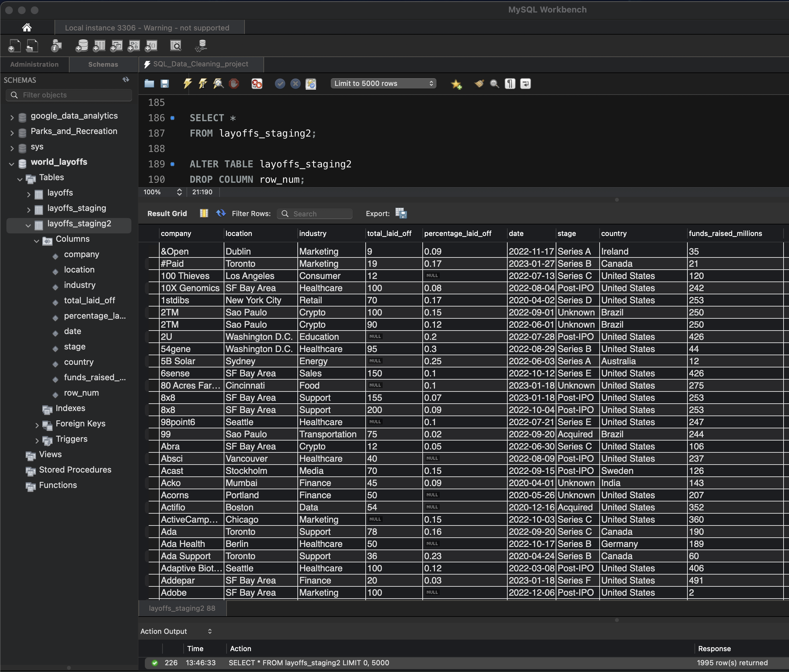Click the commit checkmark icon
This screenshot has width=789, height=672.
[x=280, y=84]
